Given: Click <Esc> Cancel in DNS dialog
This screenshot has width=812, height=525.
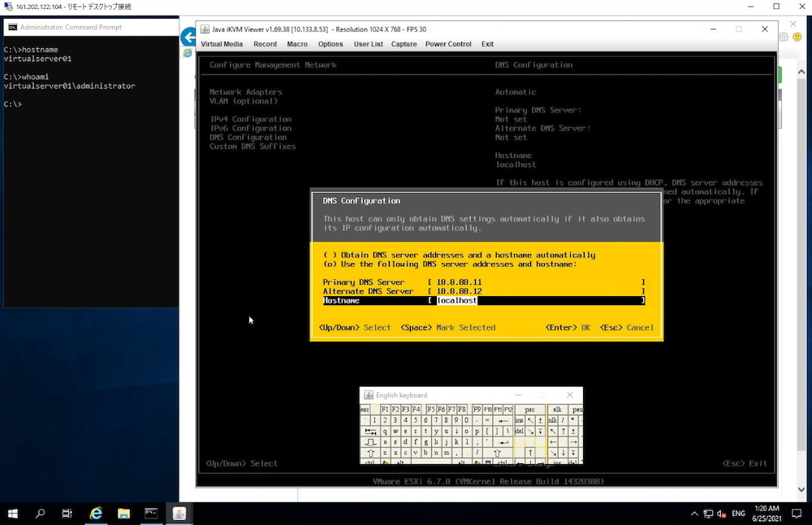Looking at the screenshot, I should click(x=627, y=328).
